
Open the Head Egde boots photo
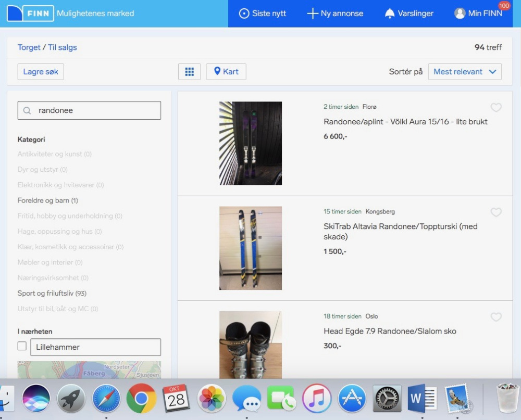tap(251, 345)
